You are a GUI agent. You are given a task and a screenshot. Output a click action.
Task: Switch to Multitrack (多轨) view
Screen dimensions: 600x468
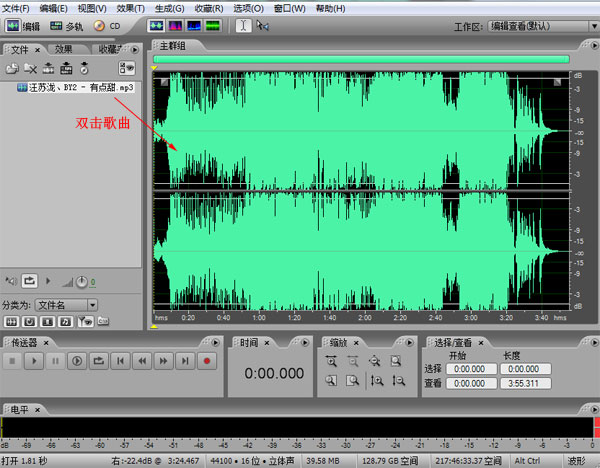66,26
